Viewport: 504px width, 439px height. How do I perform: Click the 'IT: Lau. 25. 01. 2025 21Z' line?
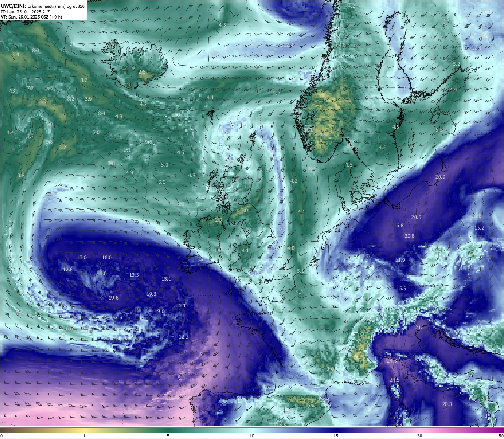coord(25,12)
